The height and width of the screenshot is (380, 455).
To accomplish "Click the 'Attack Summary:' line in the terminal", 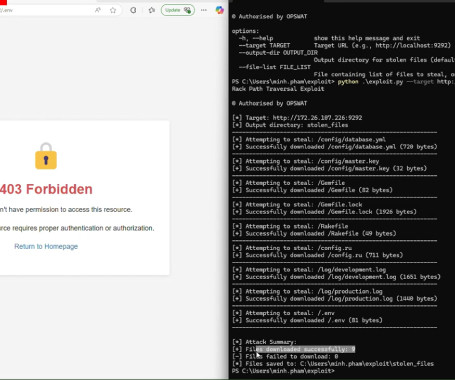I will 264,342.
